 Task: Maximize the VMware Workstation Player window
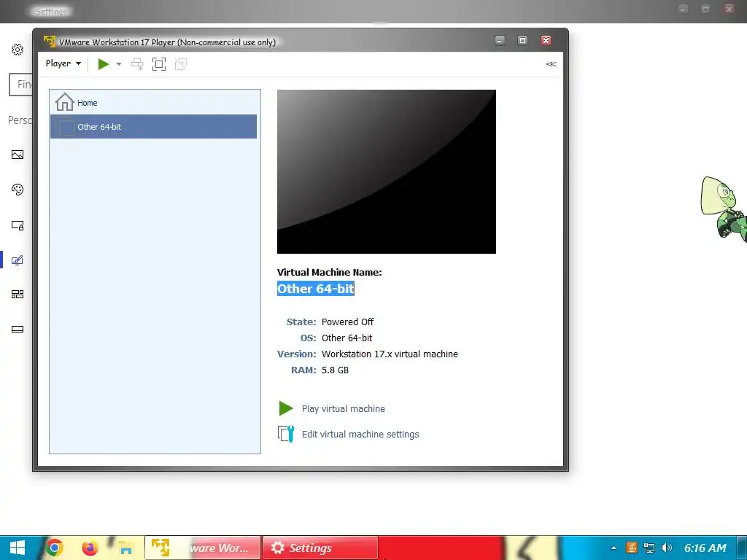pyautogui.click(x=522, y=41)
